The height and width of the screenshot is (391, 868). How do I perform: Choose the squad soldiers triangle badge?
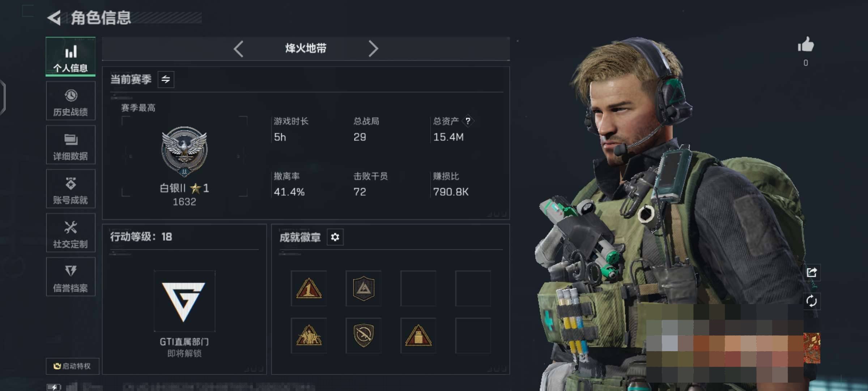[309, 336]
